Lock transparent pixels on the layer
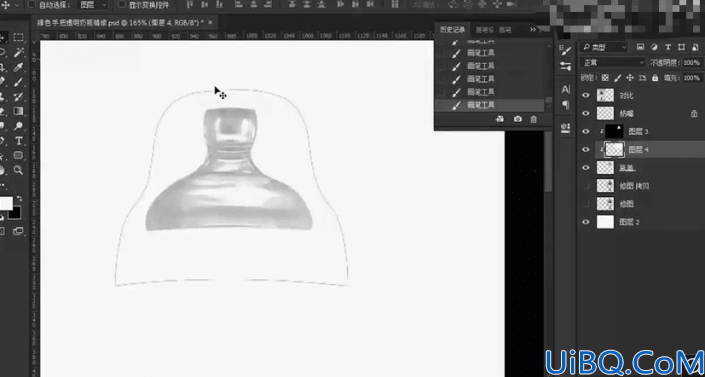This screenshot has height=377, width=705. click(605, 77)
